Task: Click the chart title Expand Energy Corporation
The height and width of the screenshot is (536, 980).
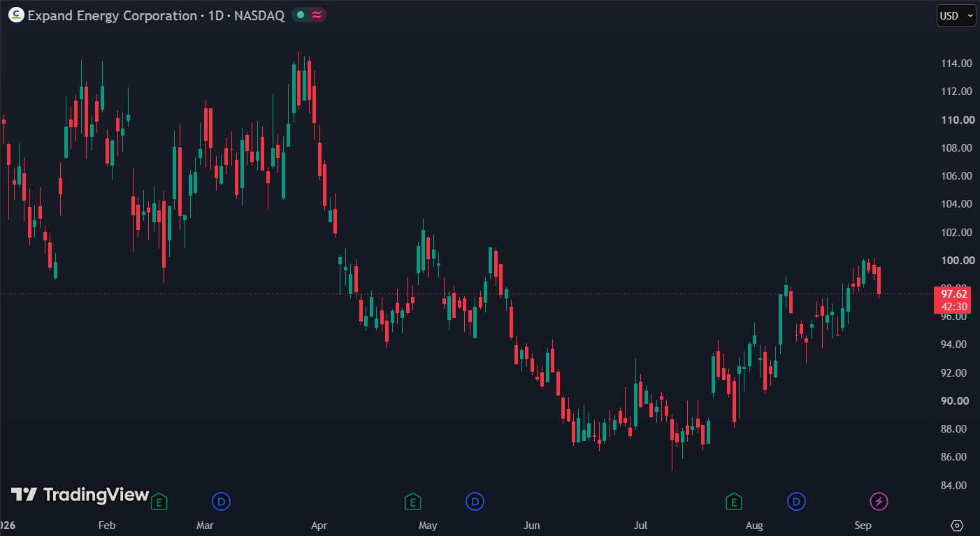Action: [x=112, y=15]
